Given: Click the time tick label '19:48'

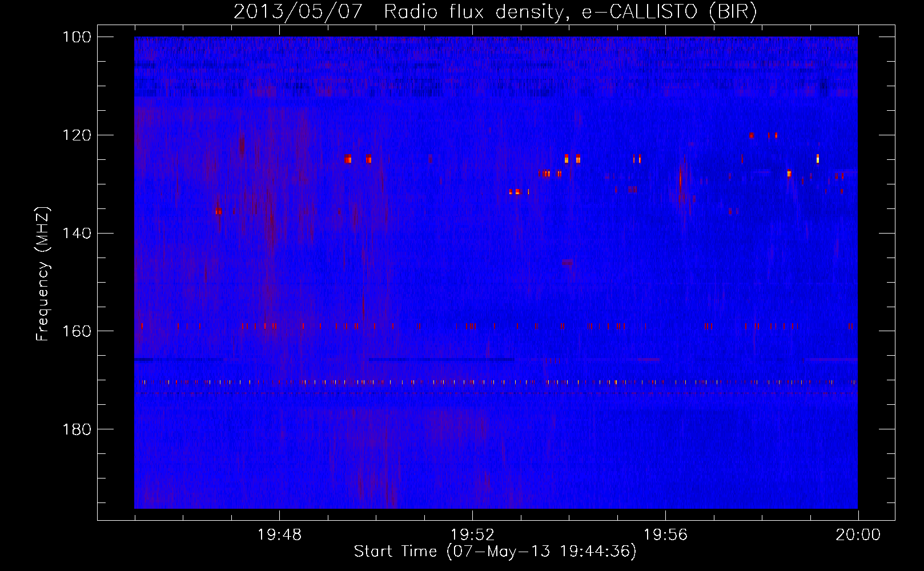Looking at the screenshot, I should coord(279,535).
